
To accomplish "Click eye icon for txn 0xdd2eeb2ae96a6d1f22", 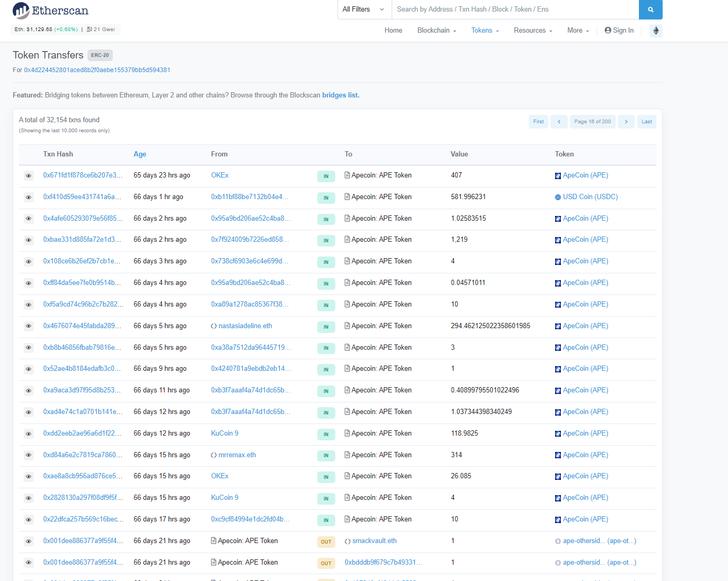I will (28, 434).
